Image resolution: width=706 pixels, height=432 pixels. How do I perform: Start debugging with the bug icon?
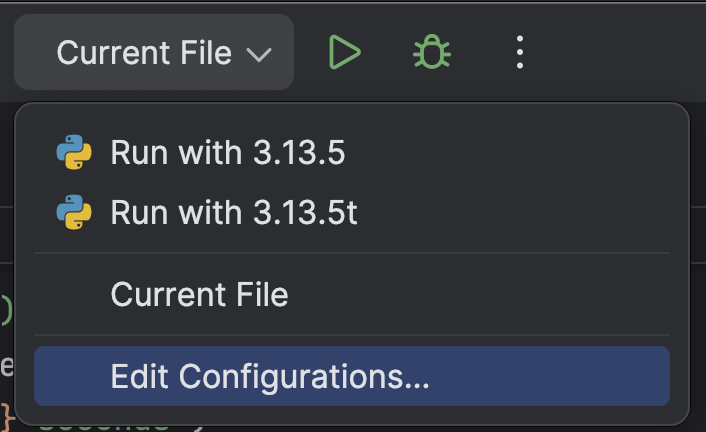tap(432, 52)
